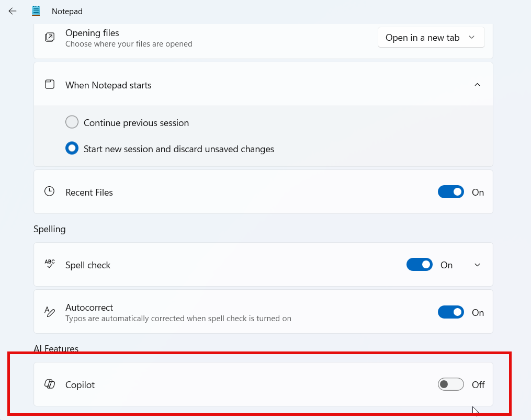Viewport: 531px width, 420px height.
Task: Expand the Spell check options chevron
Action: [477, 264]
